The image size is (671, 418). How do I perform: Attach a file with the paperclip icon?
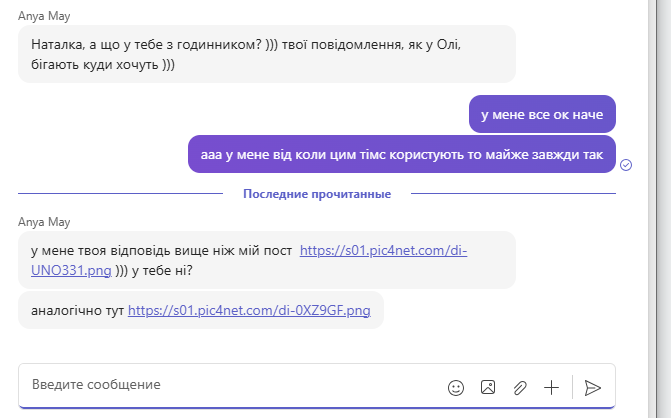(520, 388)
